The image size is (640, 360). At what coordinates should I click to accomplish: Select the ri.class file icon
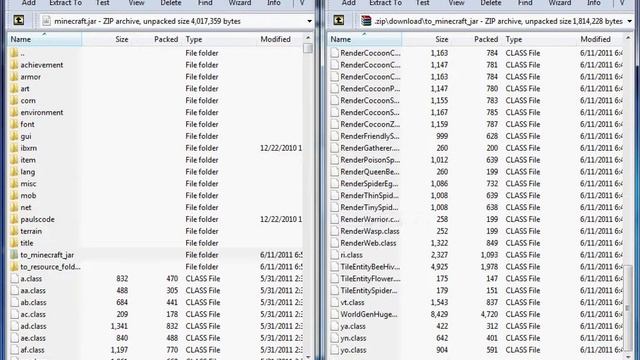[x=335, y=255]
